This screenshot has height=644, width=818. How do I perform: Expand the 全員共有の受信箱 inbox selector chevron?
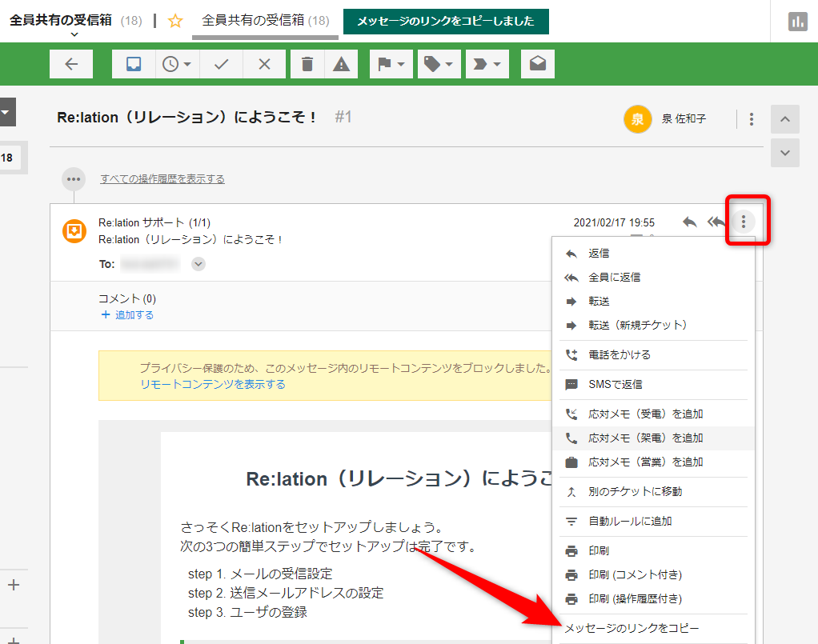click(74, 34)
